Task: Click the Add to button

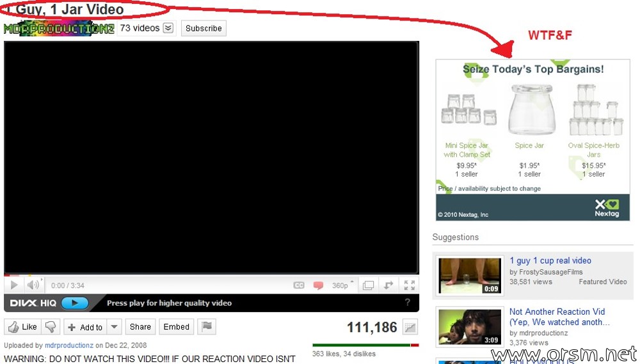Action: pos(85,328)
